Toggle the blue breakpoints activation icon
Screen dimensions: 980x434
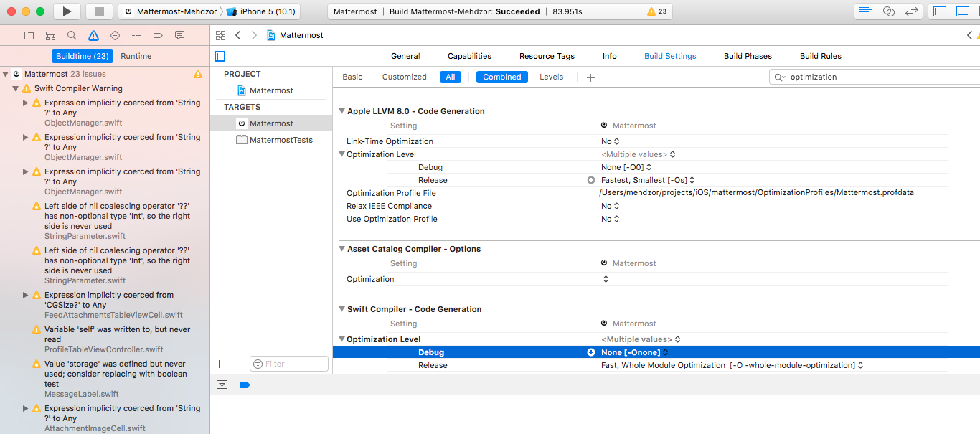click(x=244, y=385)
